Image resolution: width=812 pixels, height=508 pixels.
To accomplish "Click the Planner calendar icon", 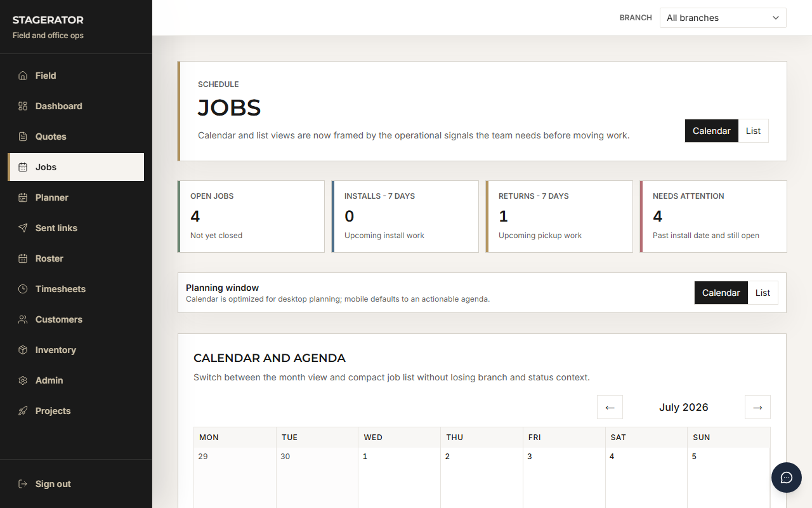I will coord(23,197).
